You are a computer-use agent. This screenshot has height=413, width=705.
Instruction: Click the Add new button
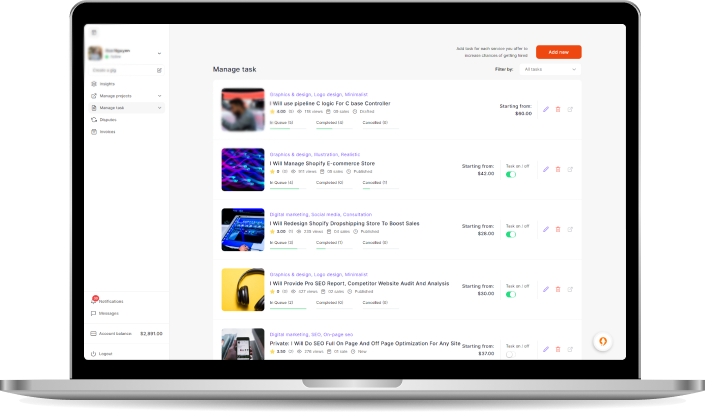(558, 51)
